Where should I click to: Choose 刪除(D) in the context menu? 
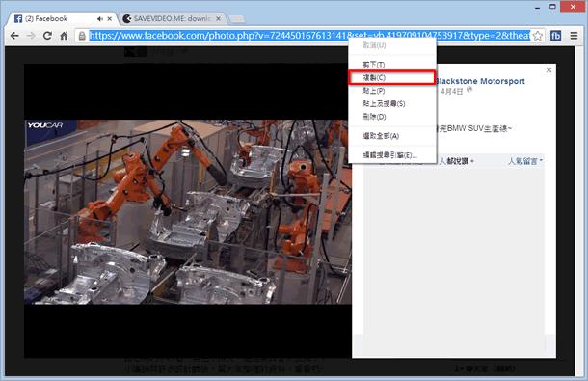392,117
